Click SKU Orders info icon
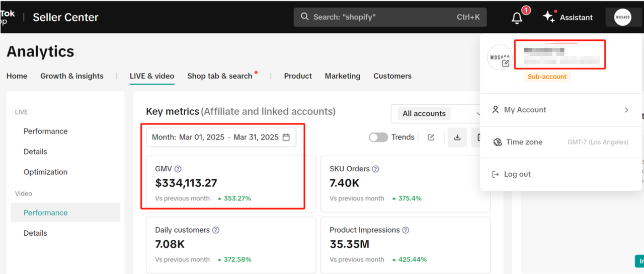Viewport: 644px width, 274px height. pyautogui.click(x=375, y=169)
